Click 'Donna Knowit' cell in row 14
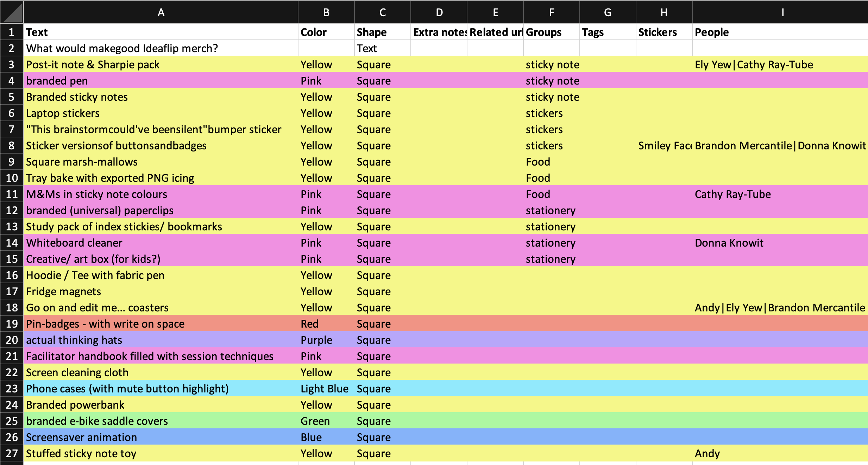Screen dimensions: 868x465 (780, 243)
